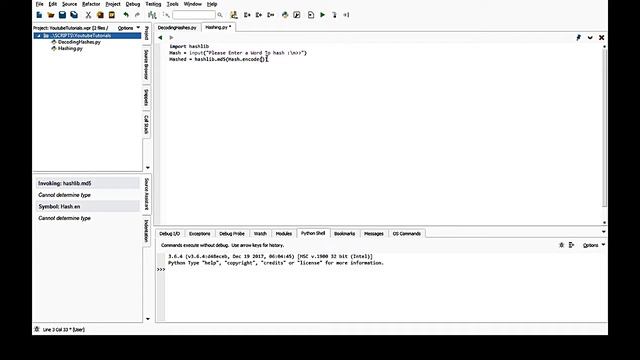The image size is (640, 360).
Task: Open the Edit menu
Action: point(53,4)
